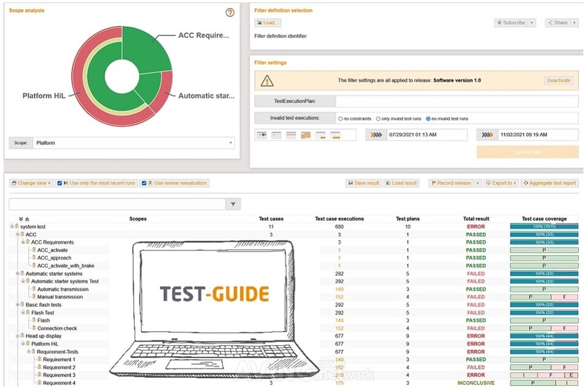Open the Record release dropdown arrow
The width and height of the screenshot is (588, 391).
[477, 183]
